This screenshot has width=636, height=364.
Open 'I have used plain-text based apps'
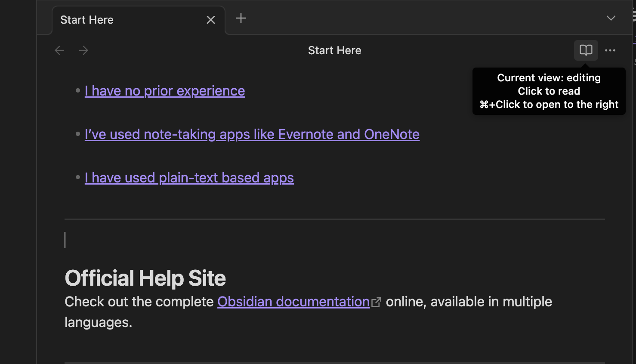pyautogui.click(x=189, y=177)
